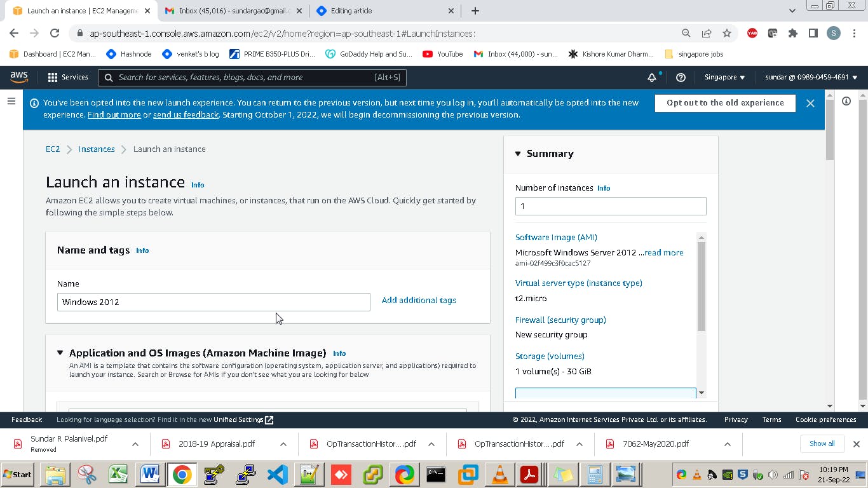The height and width of the screenshot is (488, 868).
Task: Open Visual Studio Code from taskbar
Action: coord(278,475)
